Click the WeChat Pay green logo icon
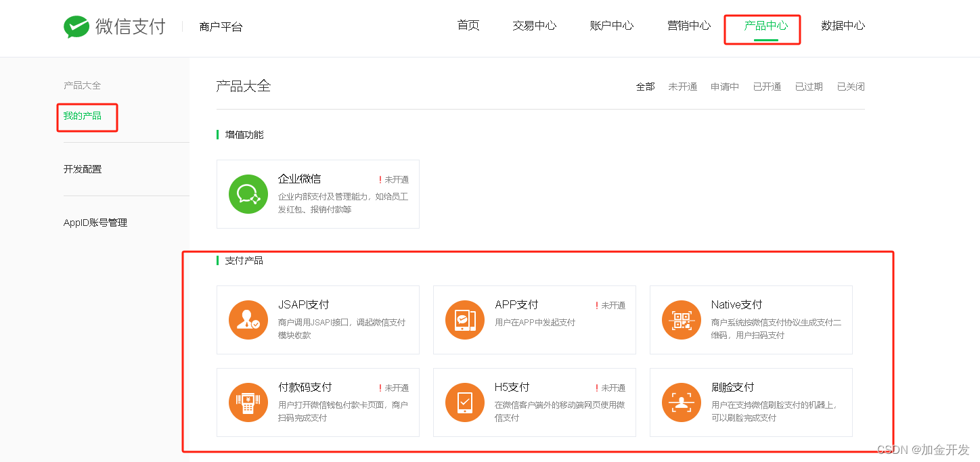Image resolution: width=980 pixels, height=462 pixels. [x=76, y=27]
